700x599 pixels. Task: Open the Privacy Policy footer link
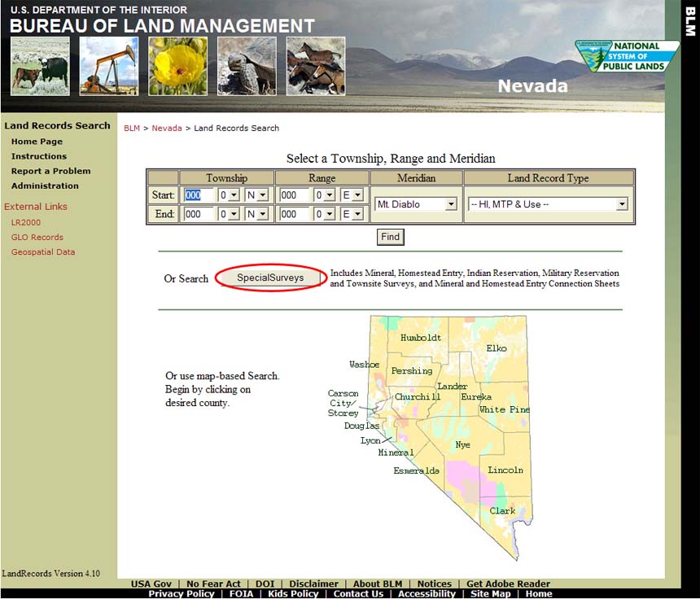pyautogui.click(x=182, y=593)
